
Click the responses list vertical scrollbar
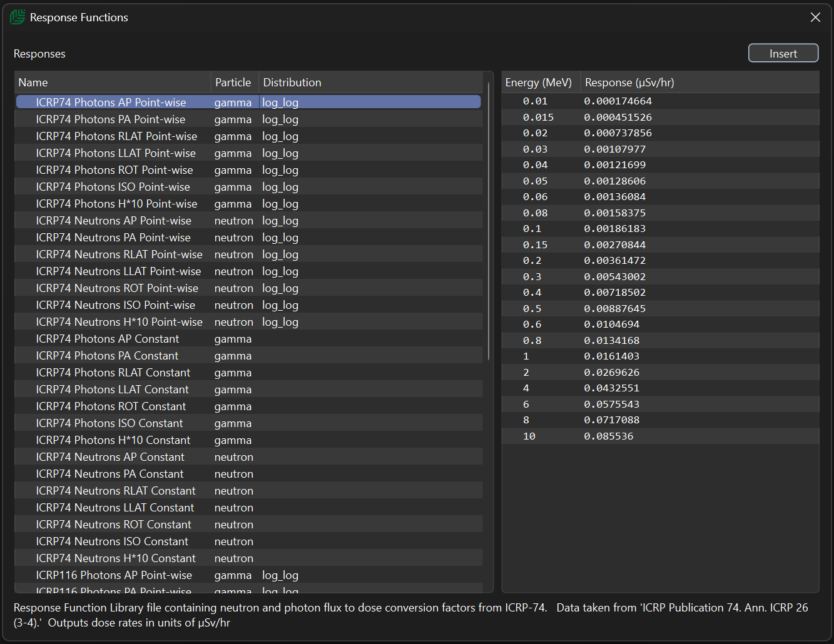[488, 221]
